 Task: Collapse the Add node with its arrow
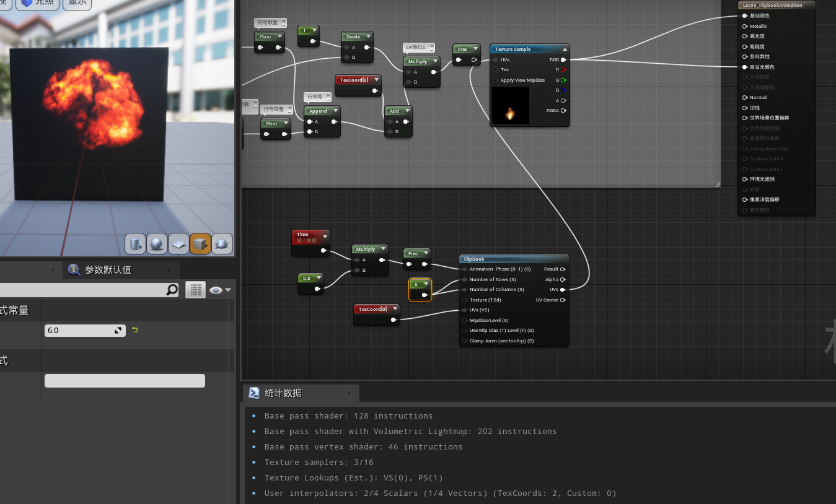[407, 111]
